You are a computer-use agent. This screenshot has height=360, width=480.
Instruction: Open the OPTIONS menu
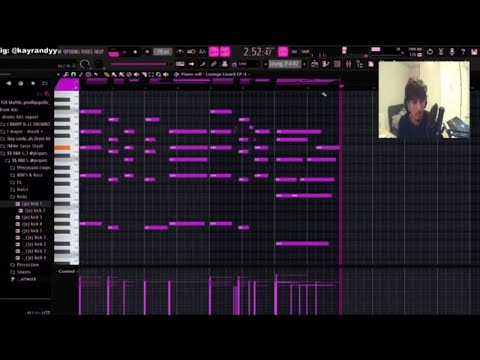click(70, 52)
